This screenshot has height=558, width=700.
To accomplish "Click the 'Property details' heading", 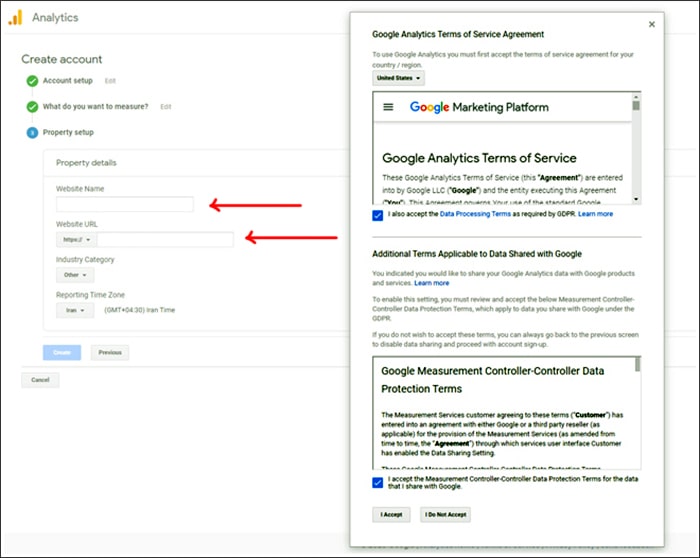I will click(86, 163).
